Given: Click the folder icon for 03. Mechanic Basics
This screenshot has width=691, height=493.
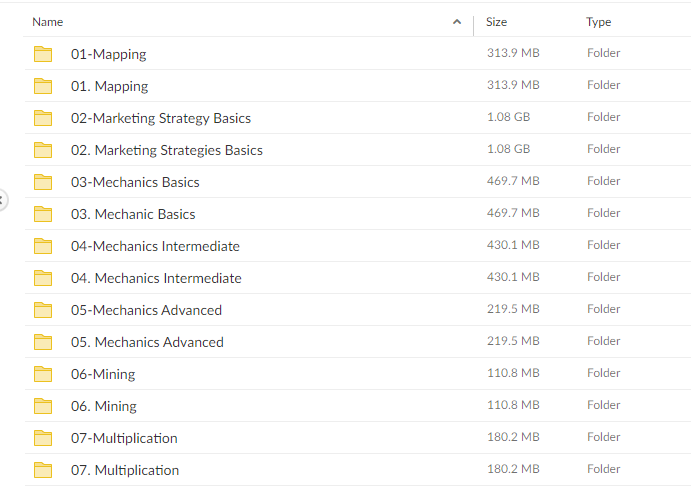Looking at the screenshot, I should (x=43, y=214).
